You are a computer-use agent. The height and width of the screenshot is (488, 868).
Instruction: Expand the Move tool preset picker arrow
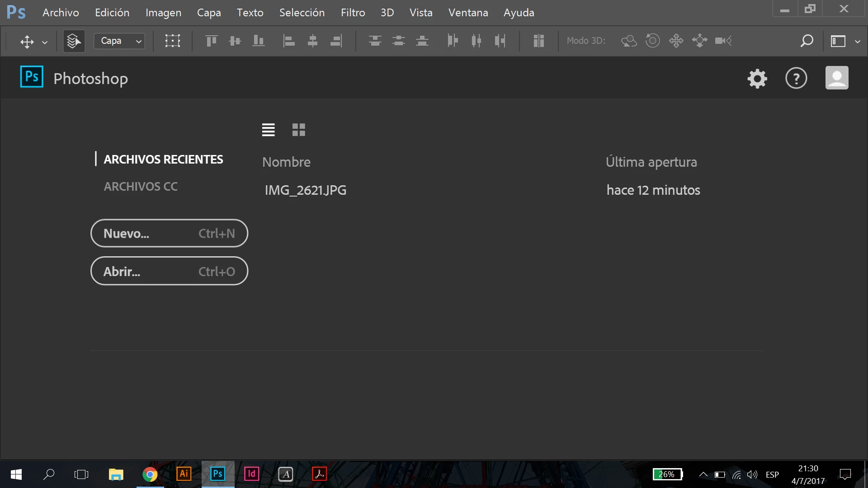(x=45, y=42)
